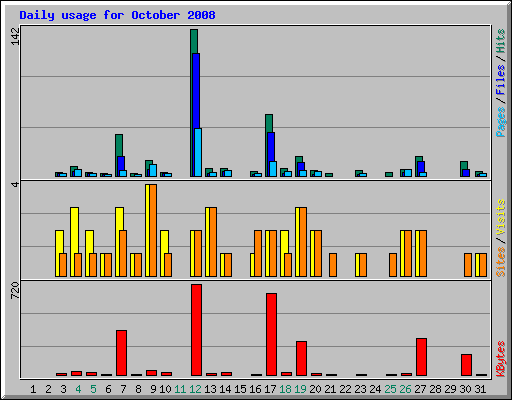This screenshot has height=400, width=512.
Task: Click the day 17 red KBytes bar
Action: pos(271,334)
